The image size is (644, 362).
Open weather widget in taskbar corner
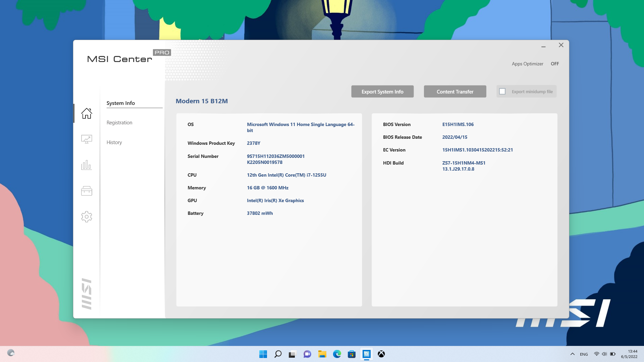[11, 353]
